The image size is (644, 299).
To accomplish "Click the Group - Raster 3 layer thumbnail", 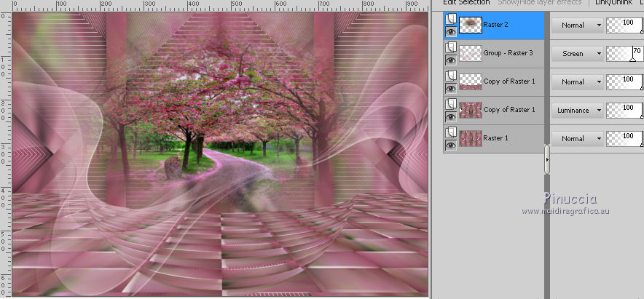I will [471, 53].
